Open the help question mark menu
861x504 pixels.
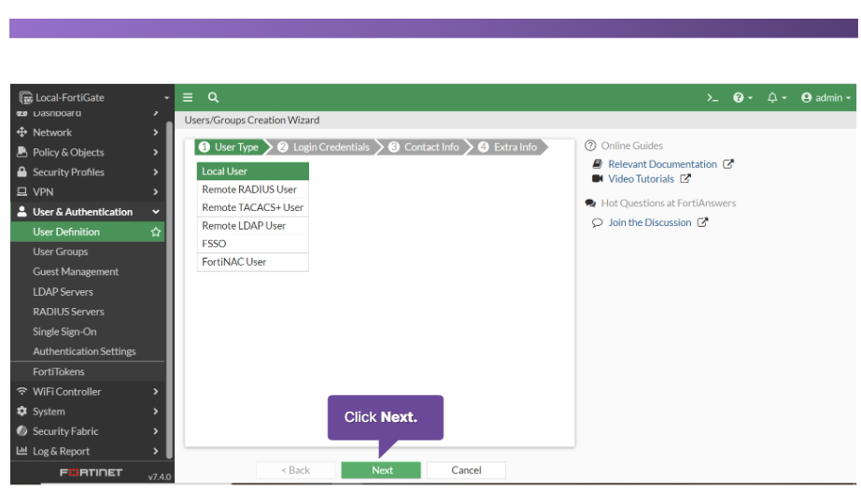point(742,98)
